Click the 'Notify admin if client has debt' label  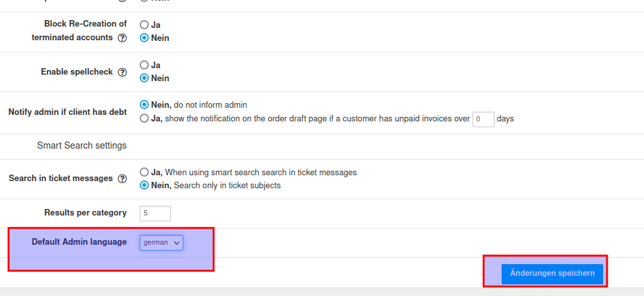[68, 112]
